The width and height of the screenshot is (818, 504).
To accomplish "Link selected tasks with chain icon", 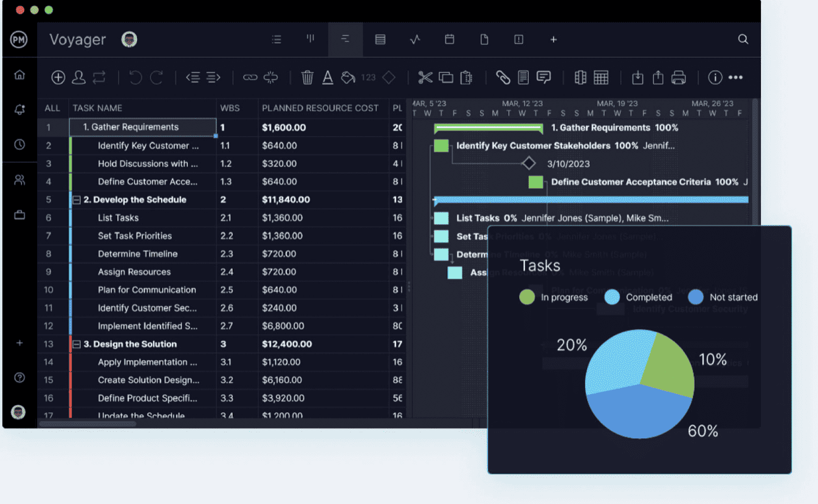I will pos(250,77).
